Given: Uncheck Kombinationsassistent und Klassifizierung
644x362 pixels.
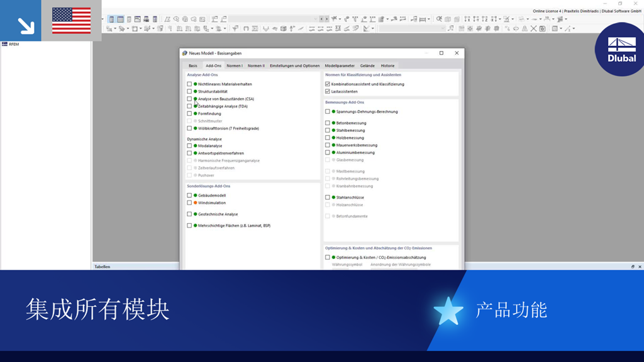Looking at the screenshot, I should point(327,84).
